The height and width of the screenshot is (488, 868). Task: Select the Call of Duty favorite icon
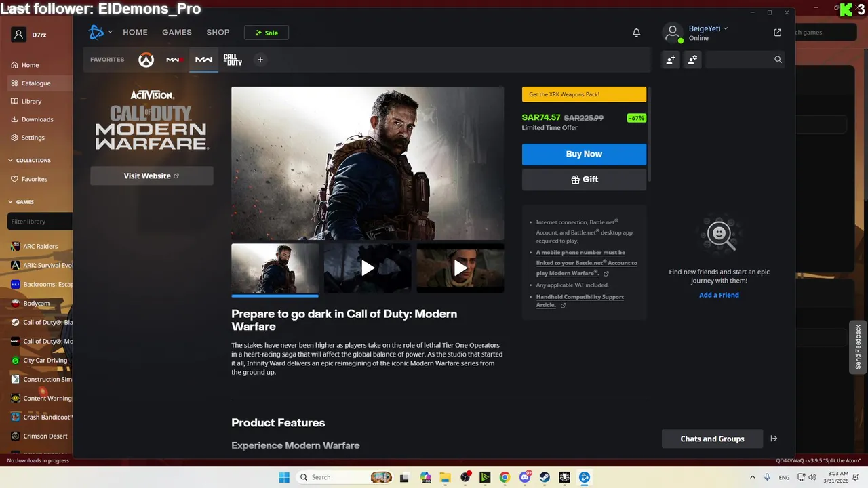(x=233, y=60)
